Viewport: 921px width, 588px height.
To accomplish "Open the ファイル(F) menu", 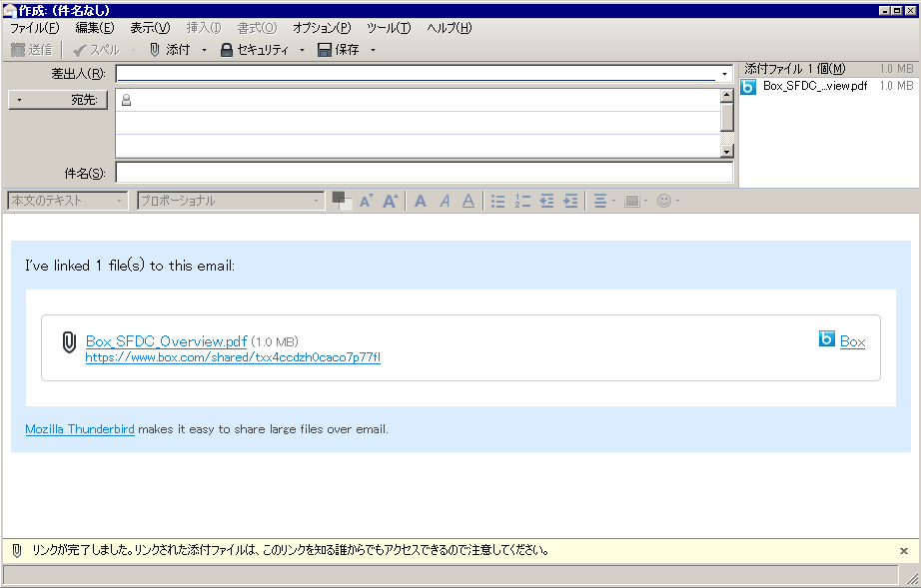I will (x=35, y=28).
